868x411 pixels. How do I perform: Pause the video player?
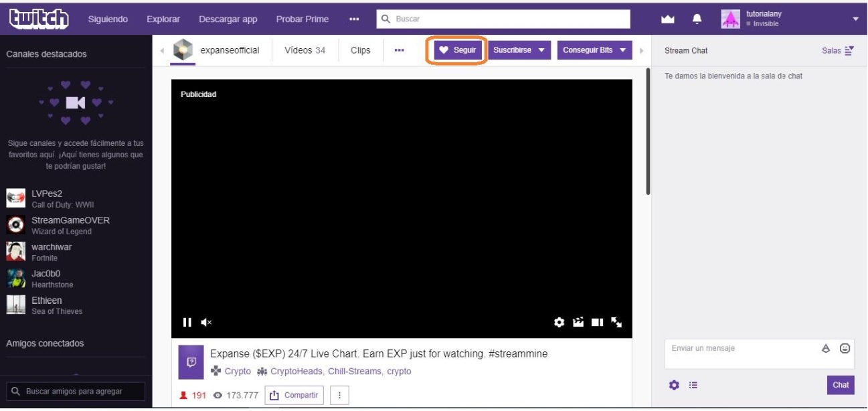pos(187,323)
